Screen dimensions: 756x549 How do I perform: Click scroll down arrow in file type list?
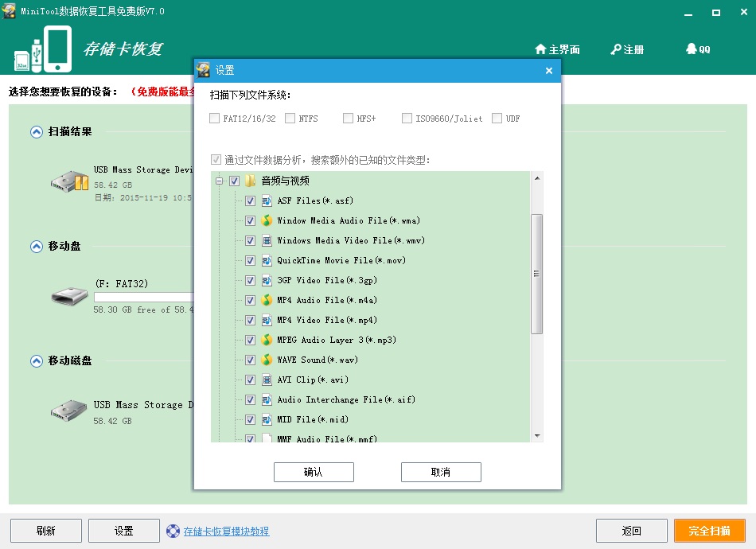pyautogui.click(x=536, y=436)
